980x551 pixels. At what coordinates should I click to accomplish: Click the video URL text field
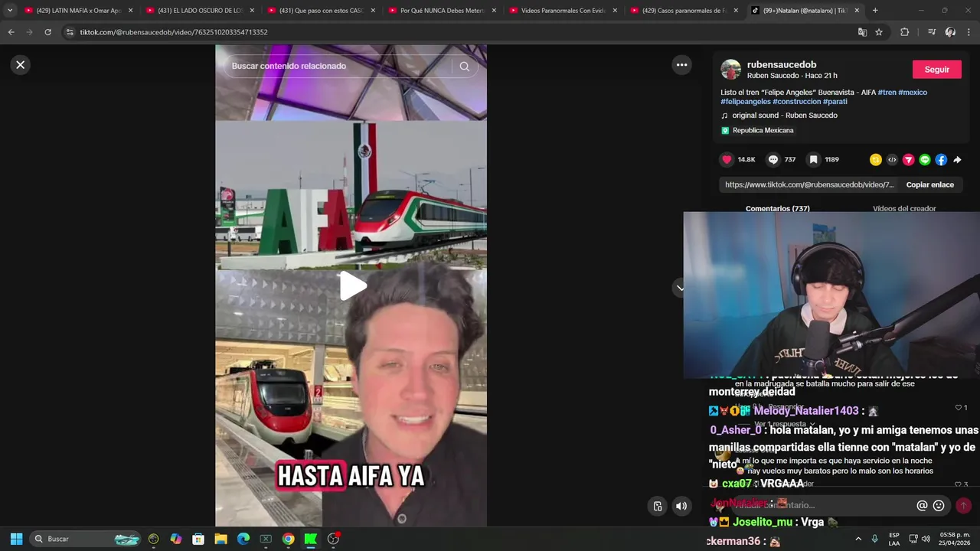pos(809,184)
